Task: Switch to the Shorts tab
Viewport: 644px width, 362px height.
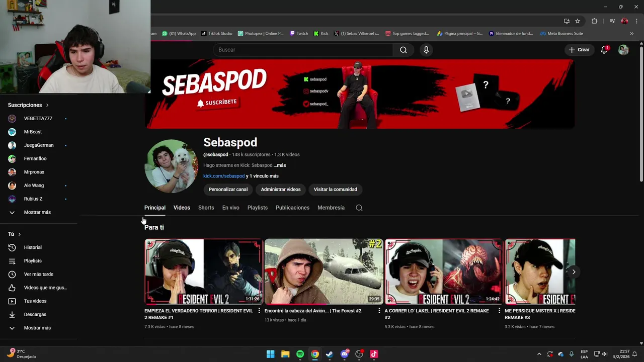Action: click(x=206, y=208)
